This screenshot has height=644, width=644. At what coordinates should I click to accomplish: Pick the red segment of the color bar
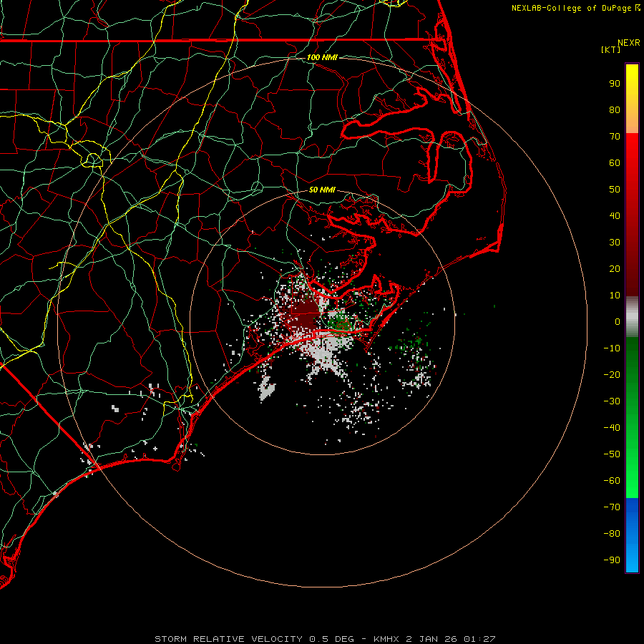click(632, 215)
